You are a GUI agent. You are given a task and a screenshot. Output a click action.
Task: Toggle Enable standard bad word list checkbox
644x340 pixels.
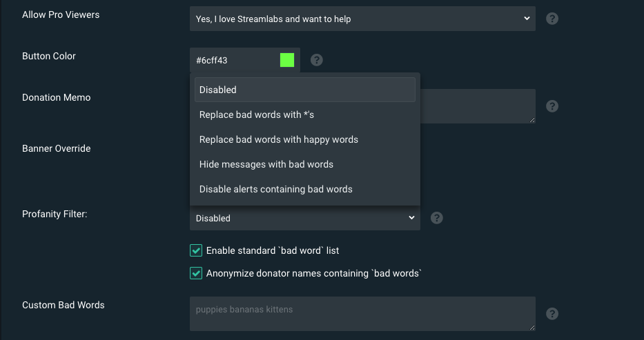coord(196,250)
